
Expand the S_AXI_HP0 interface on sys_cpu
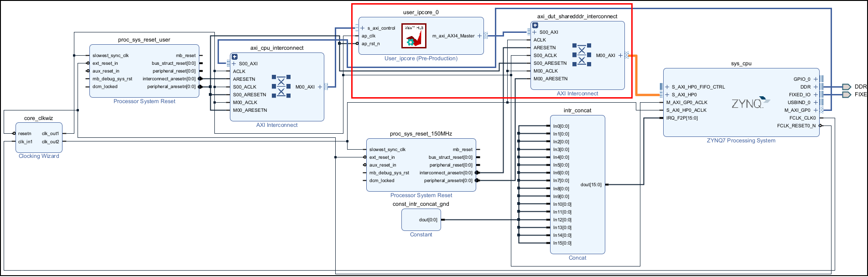(x=667, y=95)
